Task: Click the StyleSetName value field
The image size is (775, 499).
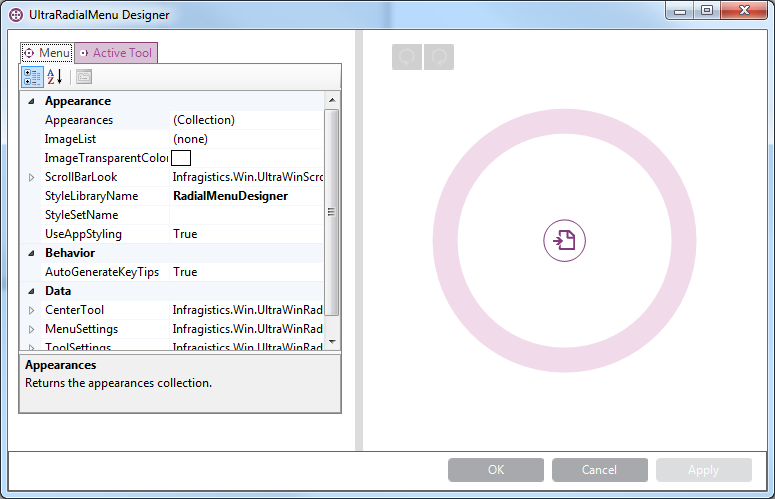Action: click(246, 215)
